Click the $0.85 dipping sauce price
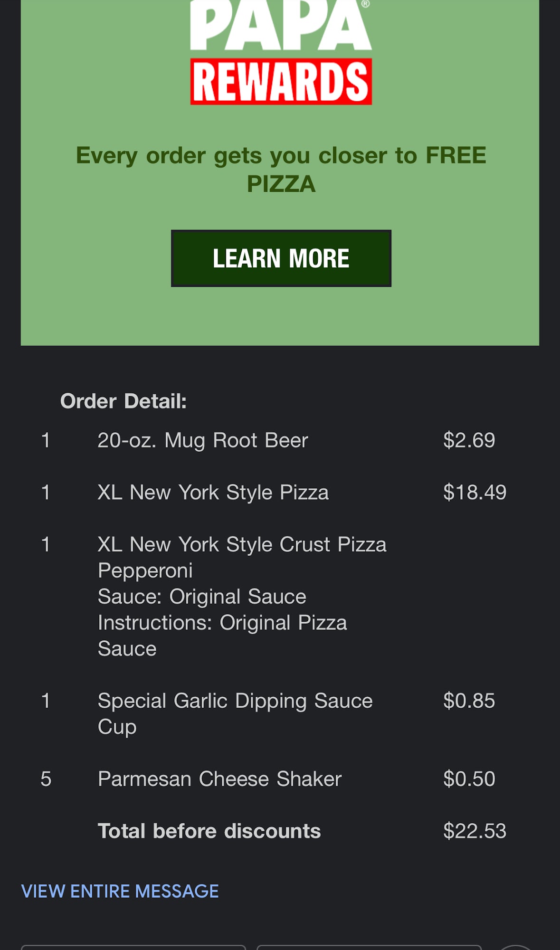 (468, 700)
